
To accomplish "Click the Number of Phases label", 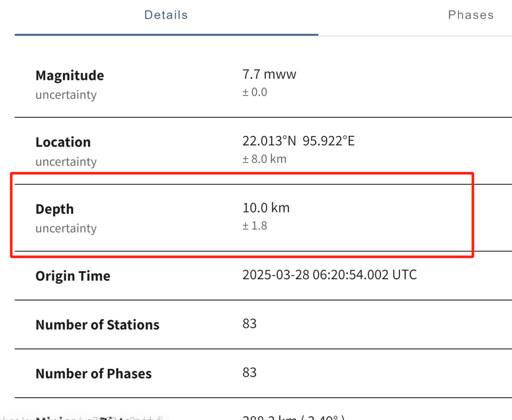I will (x=93, y=374).
